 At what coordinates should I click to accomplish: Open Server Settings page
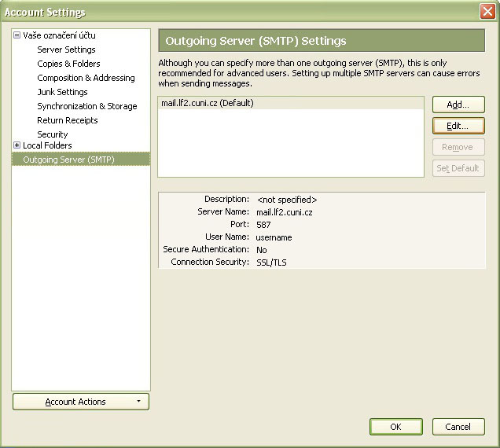[66, 50]
